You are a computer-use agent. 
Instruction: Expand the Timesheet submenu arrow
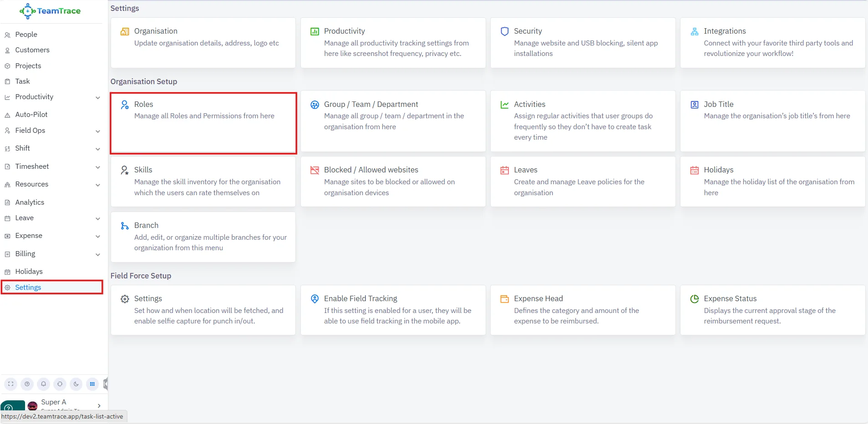(x=98, y=167)
